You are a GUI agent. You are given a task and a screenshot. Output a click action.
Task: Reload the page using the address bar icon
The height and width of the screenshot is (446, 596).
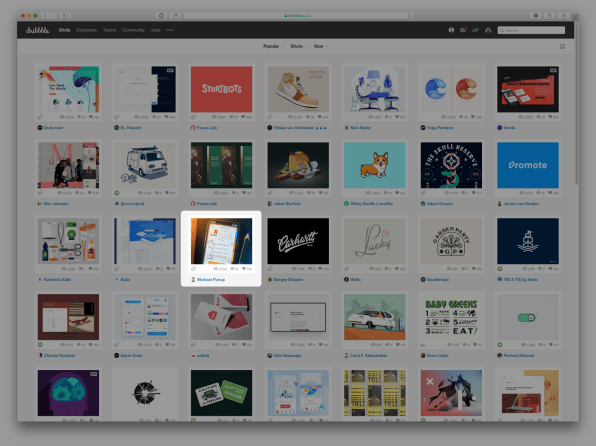pyautogui.click(x=409, y=16)
